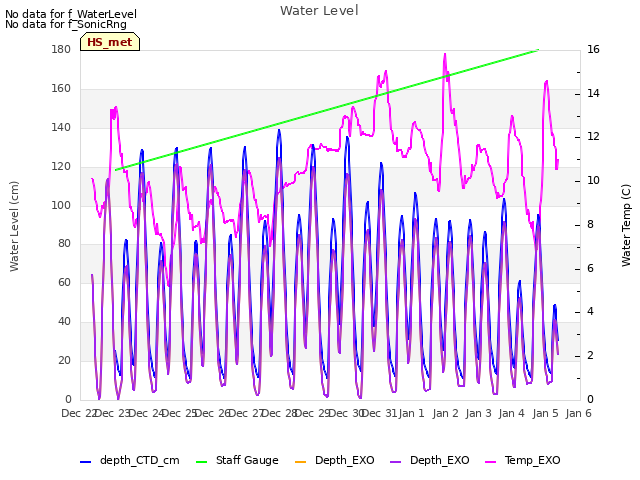This screenshot has height=480, width=640.
Task: Click the Jan 3 x-axis label
Action: tap(478, 413)
